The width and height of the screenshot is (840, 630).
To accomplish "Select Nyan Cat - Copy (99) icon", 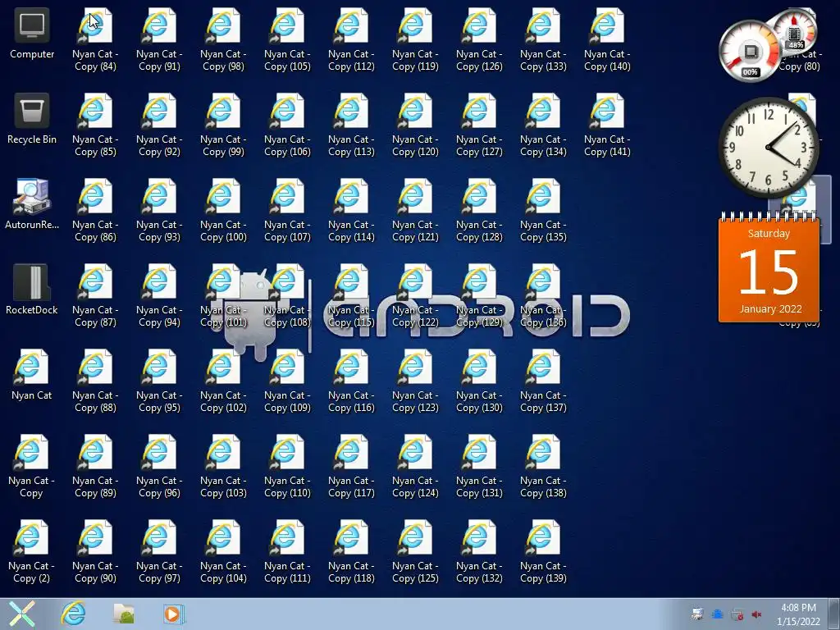I will pos(223,126).
